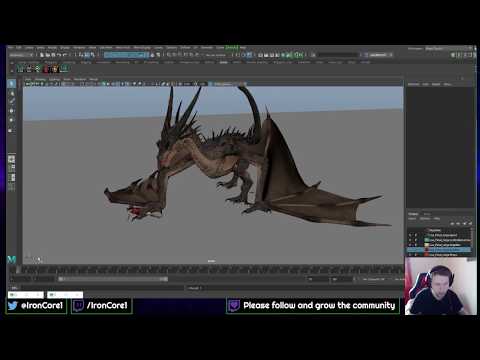The width and height of the screenshot is (480, 360).
Task: Create a new scene from the toolbar
Action: 42,55
